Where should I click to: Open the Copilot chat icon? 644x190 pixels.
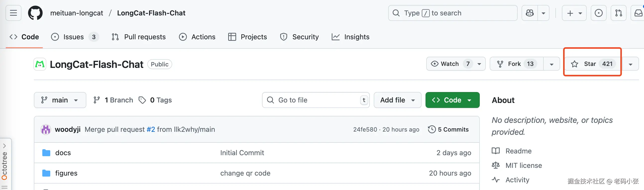coord(530,13)
